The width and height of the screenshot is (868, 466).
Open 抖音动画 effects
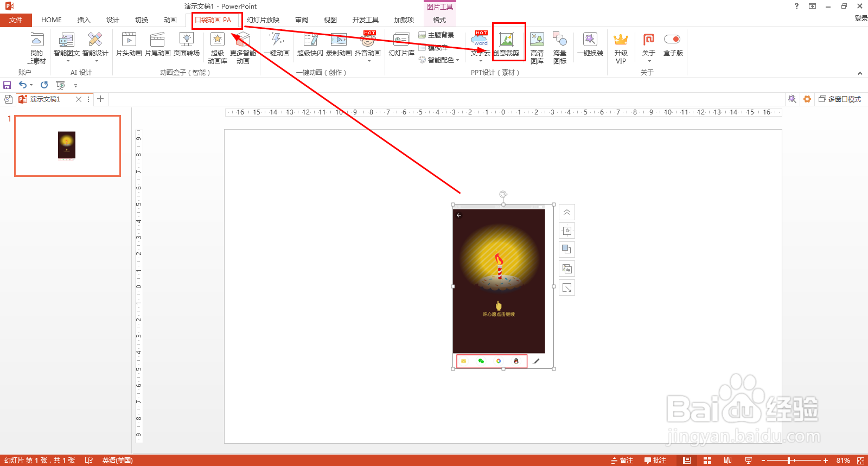point(368,44)
